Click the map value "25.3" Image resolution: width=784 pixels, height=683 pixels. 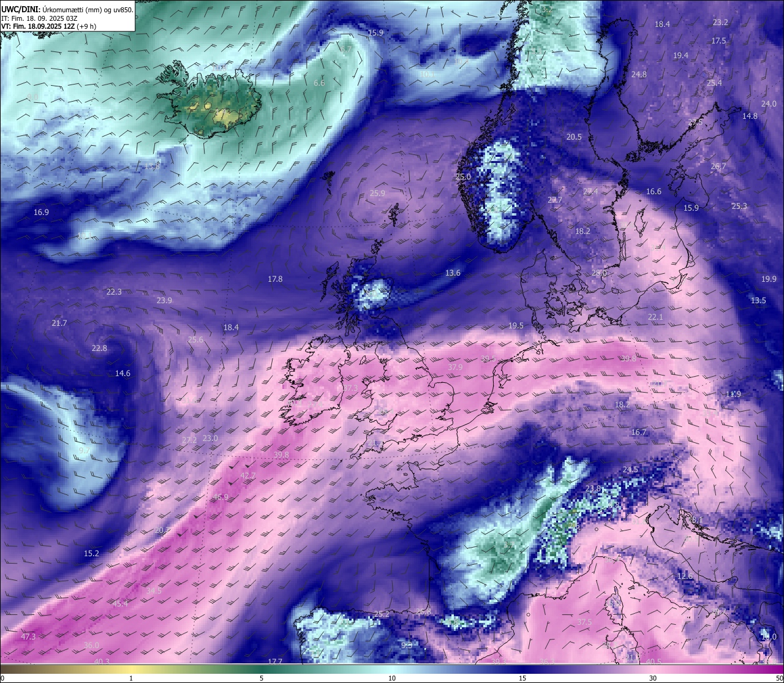(739, 206)
